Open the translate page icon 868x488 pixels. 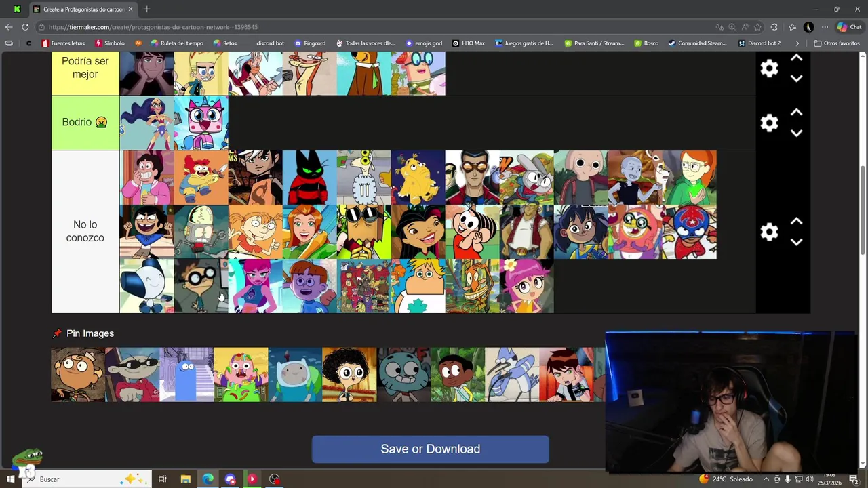pos(719,27)
